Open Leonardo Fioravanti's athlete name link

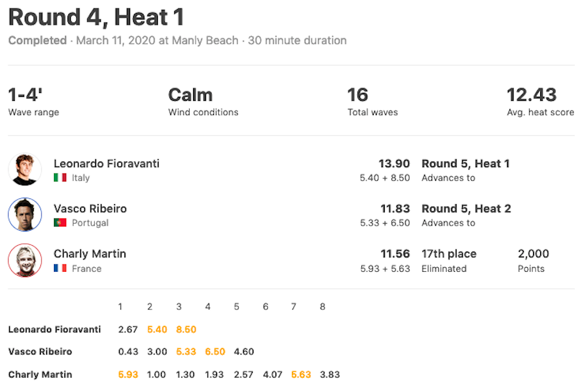(107, 163)
